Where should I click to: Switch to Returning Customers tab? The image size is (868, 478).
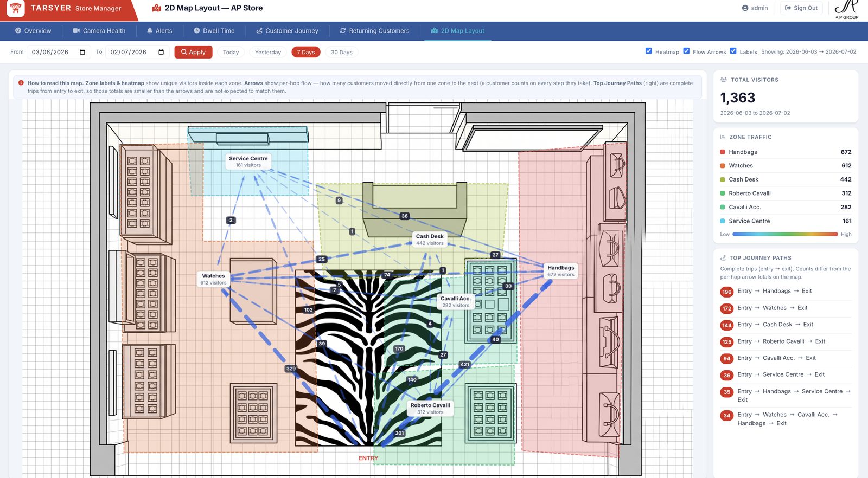(375, 31)
